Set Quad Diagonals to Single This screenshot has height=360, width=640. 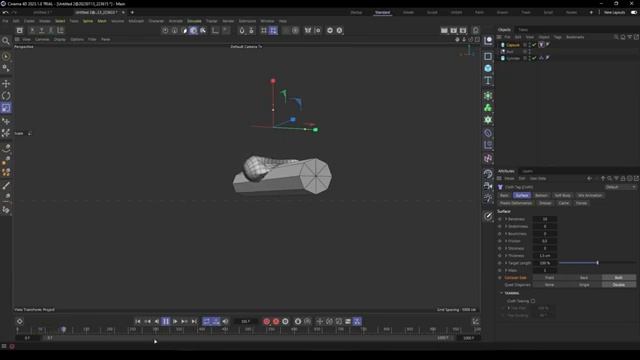click(584, 285)
